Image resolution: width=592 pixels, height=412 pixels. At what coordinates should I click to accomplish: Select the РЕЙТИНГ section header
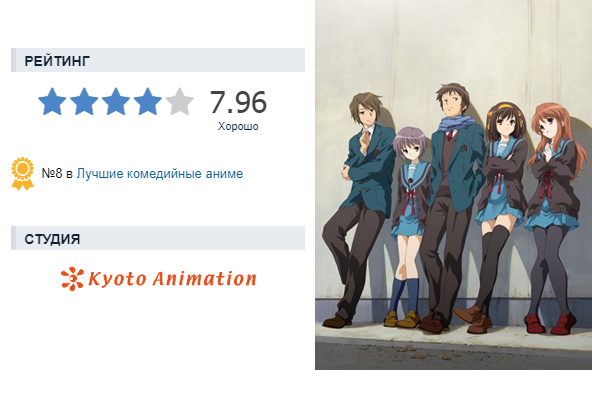[x=158, y=60]
